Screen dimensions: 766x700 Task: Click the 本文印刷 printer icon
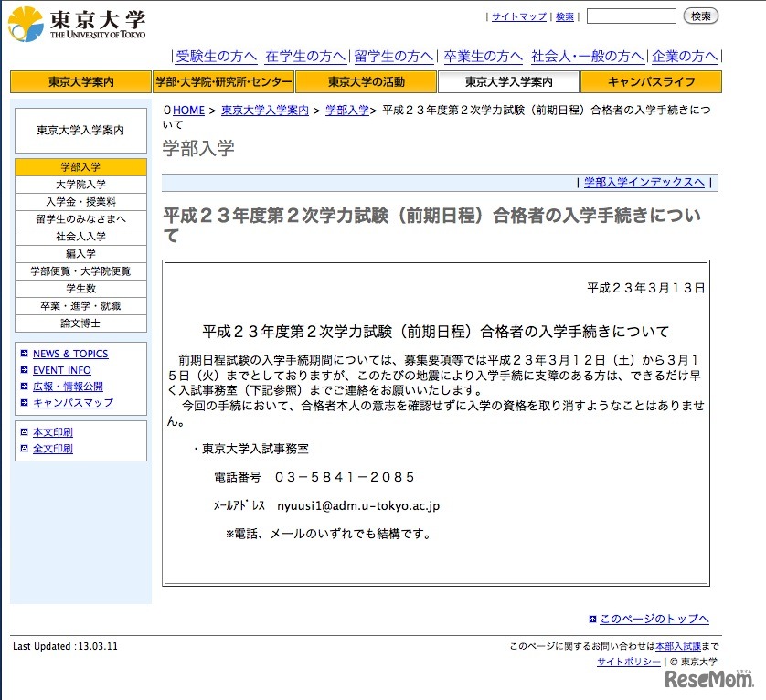click(25, 432)
